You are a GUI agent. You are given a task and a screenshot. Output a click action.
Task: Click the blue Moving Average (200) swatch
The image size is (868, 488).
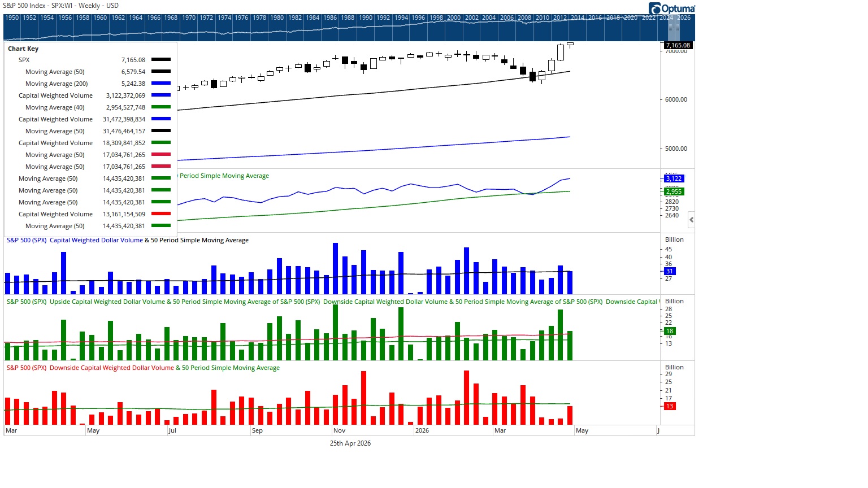click(x=161, y=84)
